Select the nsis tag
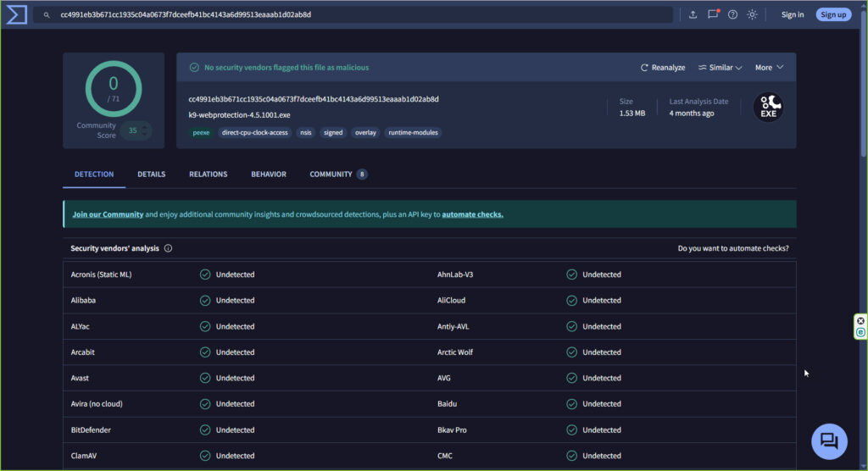Image resolution: width=868 pixels, height=471 pixels. [x=305, y=133]
